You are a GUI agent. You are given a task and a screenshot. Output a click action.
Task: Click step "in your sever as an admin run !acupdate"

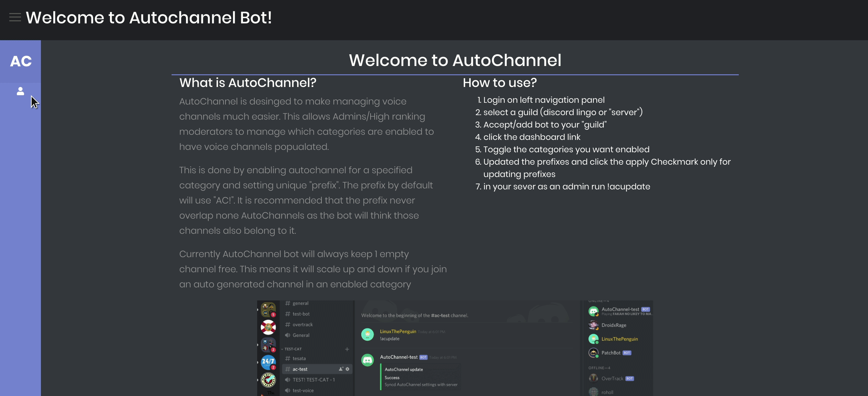[567, 186]
